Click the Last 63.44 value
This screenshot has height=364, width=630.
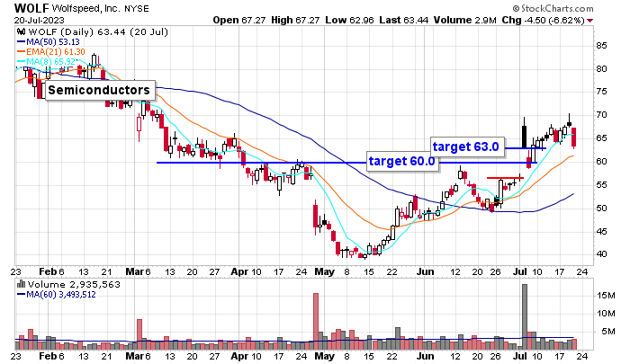[x=404, y=20]
